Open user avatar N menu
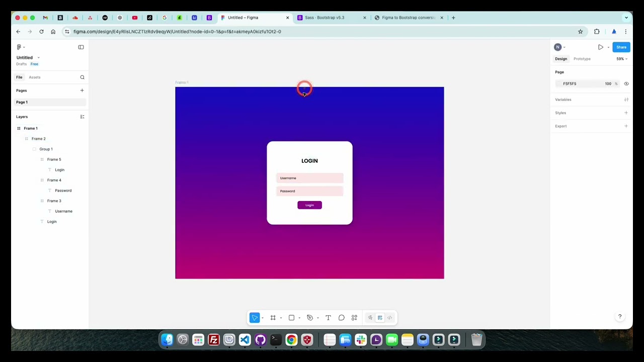This screenshot has height=362, width=644. click(557, 47)
